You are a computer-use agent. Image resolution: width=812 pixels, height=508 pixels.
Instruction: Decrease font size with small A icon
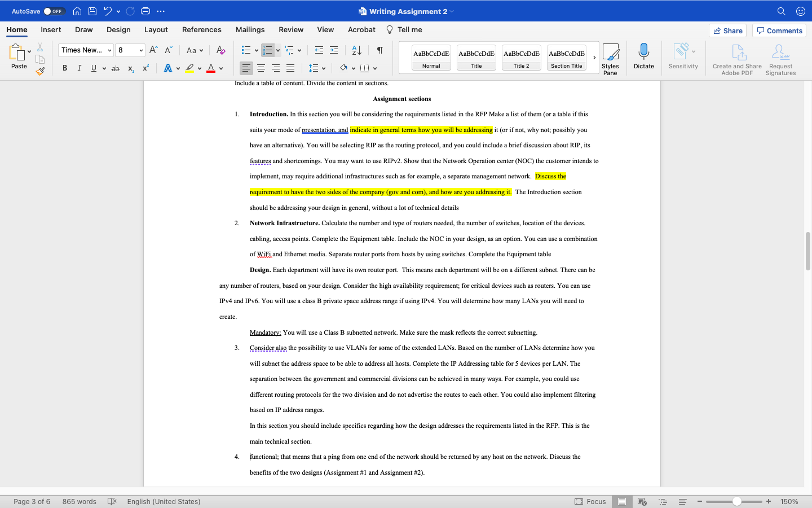(x=168, y=50)
